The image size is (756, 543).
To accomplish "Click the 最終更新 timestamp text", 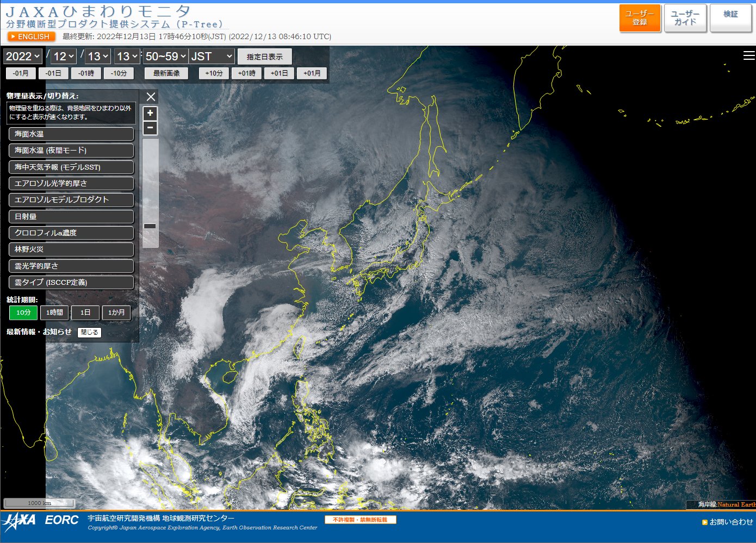I will click(197, 36).
